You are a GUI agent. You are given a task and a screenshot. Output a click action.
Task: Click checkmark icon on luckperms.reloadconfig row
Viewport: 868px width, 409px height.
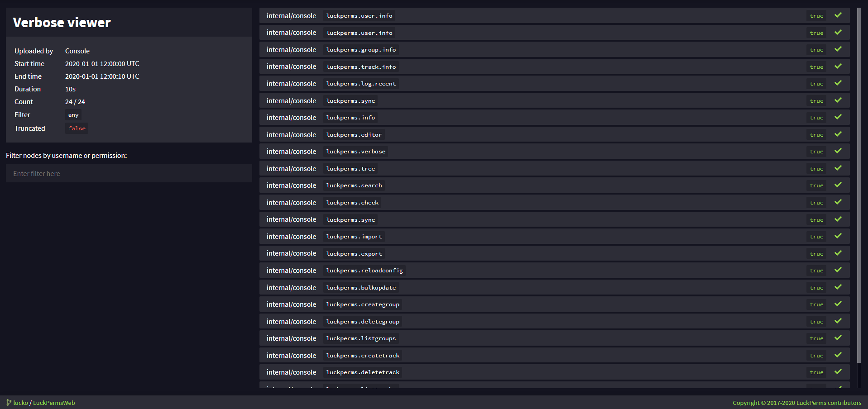click(838, 270)
